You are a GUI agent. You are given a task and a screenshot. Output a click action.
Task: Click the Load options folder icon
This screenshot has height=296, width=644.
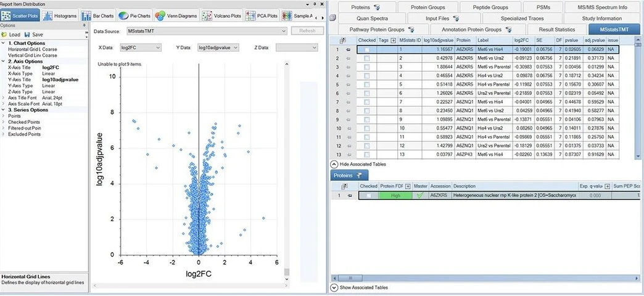(x=4, y=35)
